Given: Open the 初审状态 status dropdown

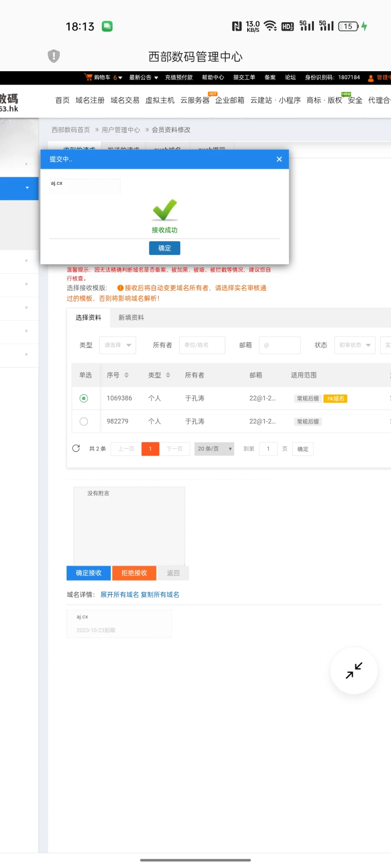Looking at the screenshot, I should (355, 345).
